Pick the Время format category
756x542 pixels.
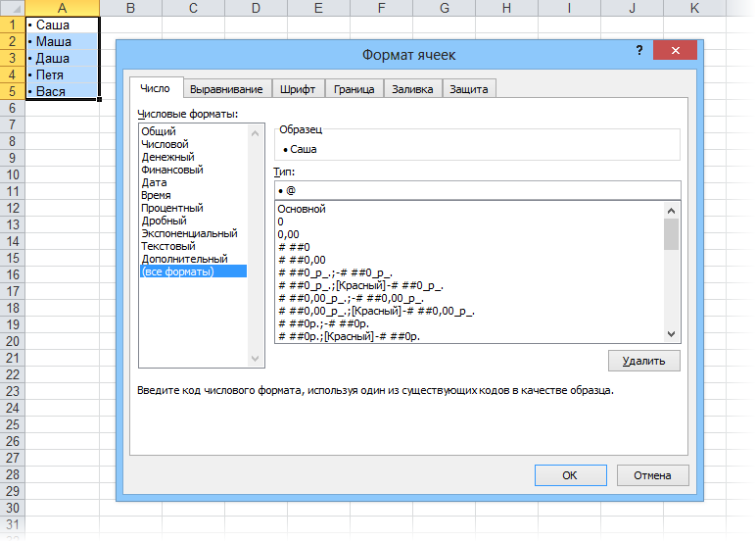193,195
